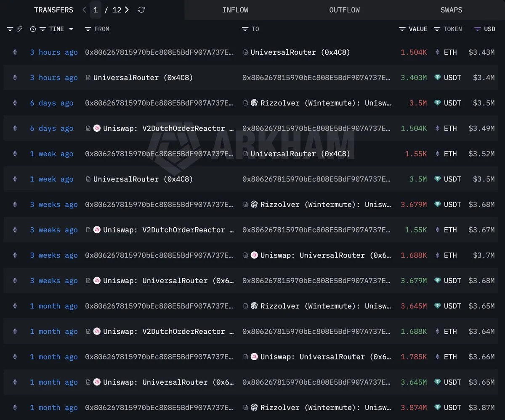The height and width of the screenshot is (420, 505).
Task: Click the ETH token label in $3.52M row
Action: 450,154
